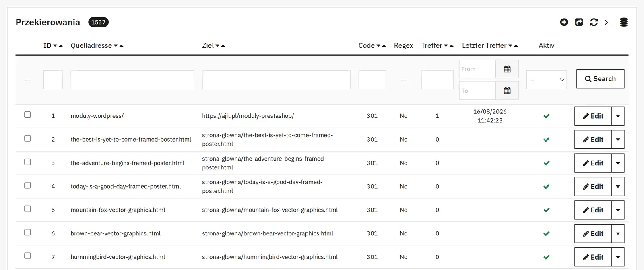
Task: Select checkbox for mountain-fox-vector-graphics row
Action: pos(27,209)
